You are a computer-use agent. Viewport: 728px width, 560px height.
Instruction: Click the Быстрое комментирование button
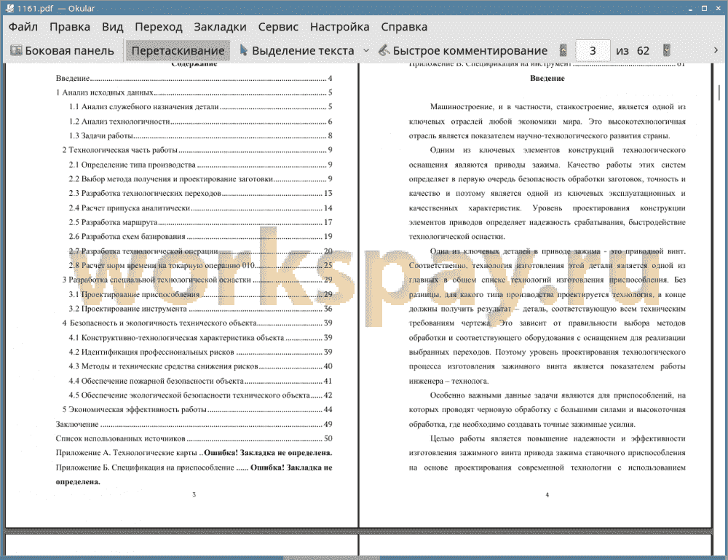coord(463,51)
